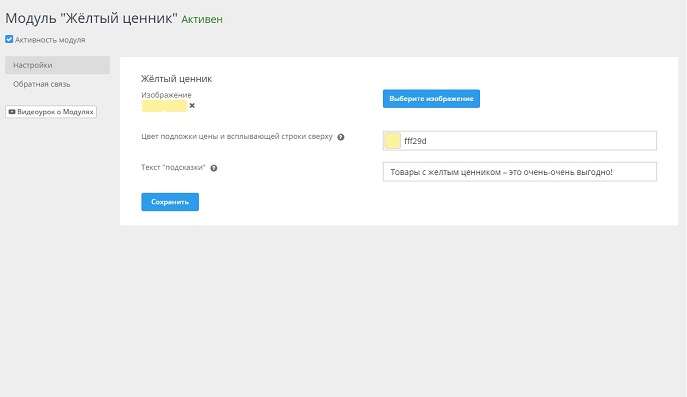Open help tooltip for price background color

tap(341, 137)
